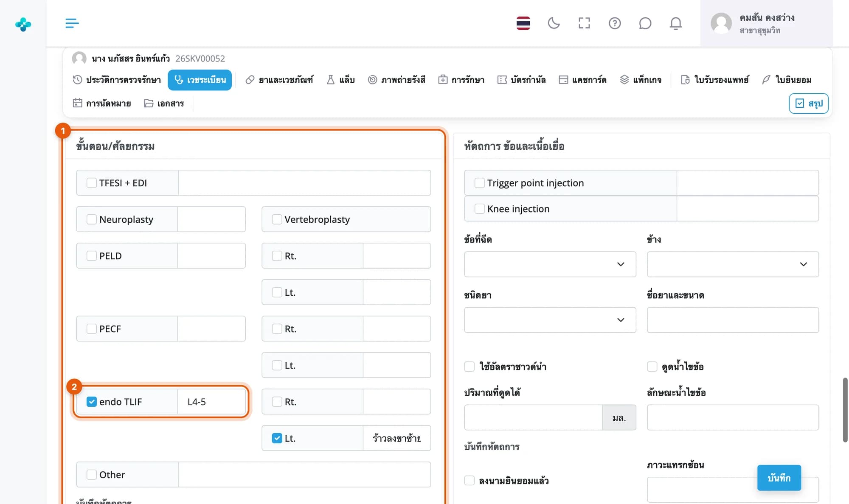Open แคชการ์ด tab
Viewport: 849px width, 504px height.
(582, 80)
